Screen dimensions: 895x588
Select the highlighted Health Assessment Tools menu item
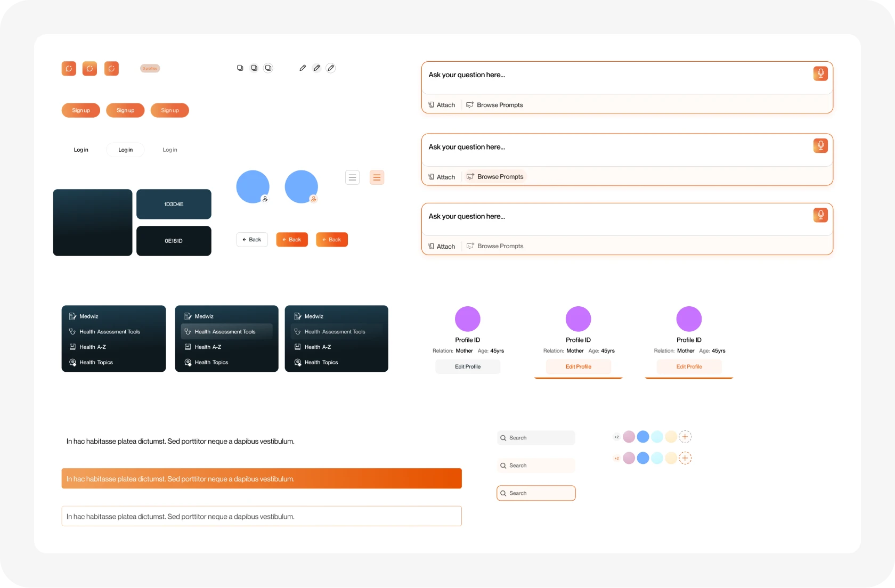227,332
